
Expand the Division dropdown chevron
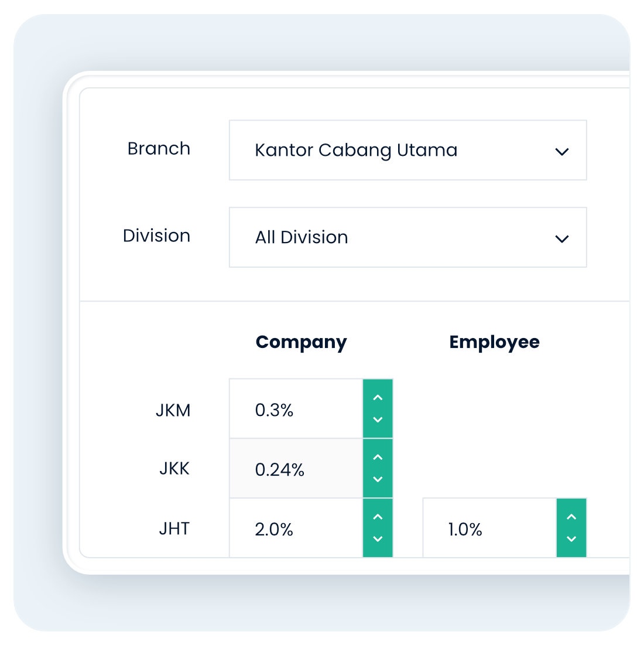pos(561,238)
